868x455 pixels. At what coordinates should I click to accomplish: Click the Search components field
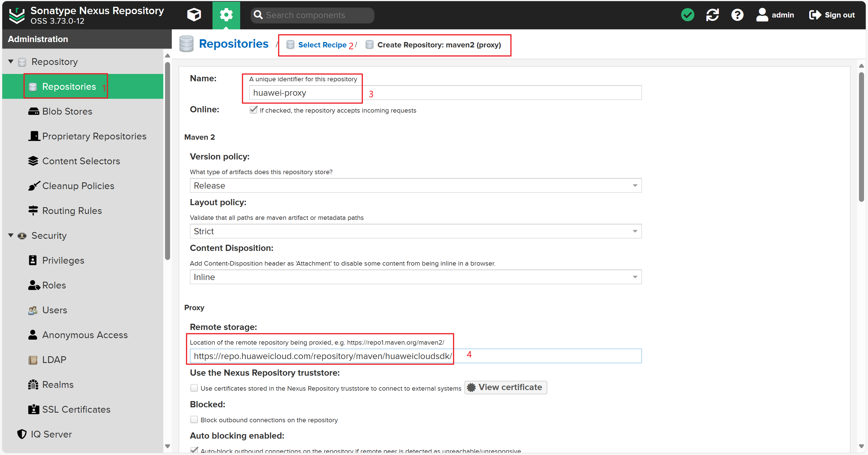(x=312, y=15)
